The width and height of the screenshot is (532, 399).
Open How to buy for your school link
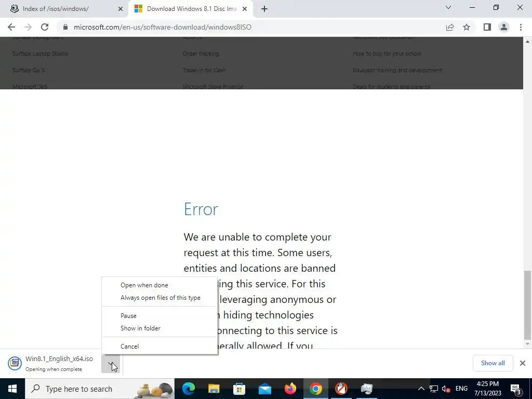click(x=387, y=54)
